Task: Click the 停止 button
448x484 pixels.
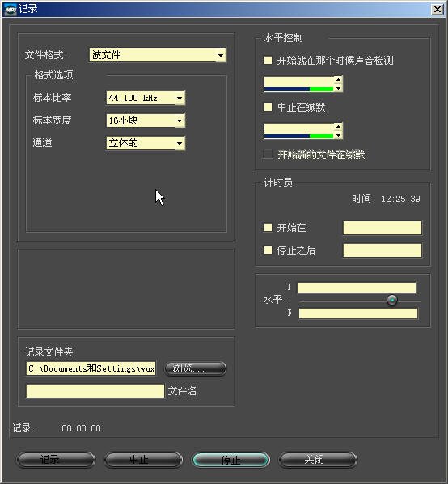Action: tap(230, 461)
